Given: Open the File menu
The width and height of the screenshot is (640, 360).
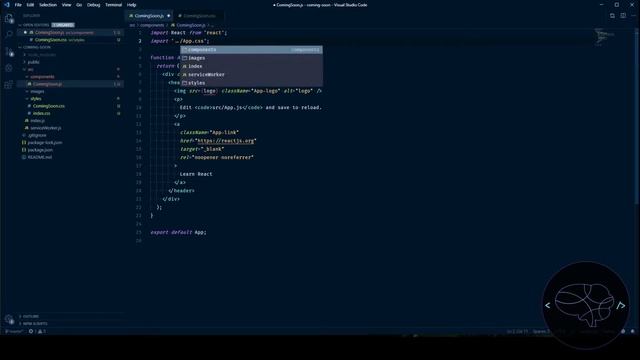Looking at the screenshot, I should click(18, 5).
